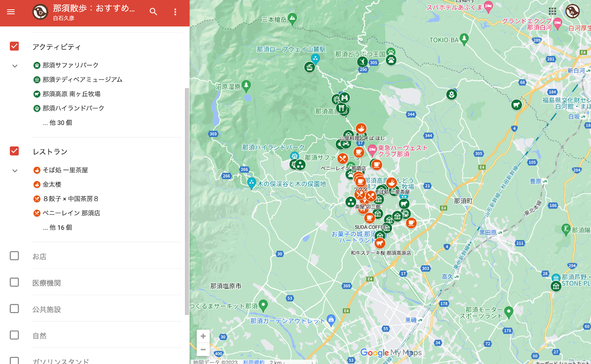
Task: Click the 那須モータースポーツランド pin
Action: coord(509,312)
